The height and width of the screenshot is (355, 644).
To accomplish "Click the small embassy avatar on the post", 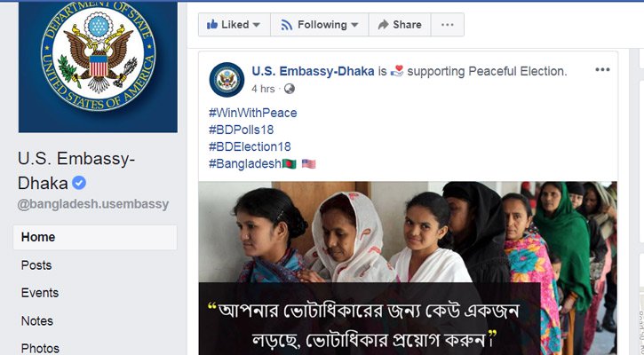I will tap(227, 80).
